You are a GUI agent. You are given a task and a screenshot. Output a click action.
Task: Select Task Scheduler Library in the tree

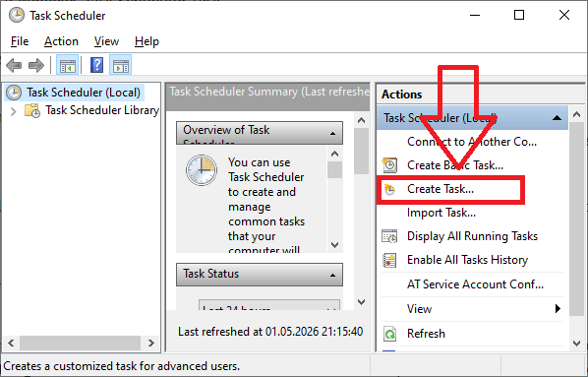click(x=102, y=110)
